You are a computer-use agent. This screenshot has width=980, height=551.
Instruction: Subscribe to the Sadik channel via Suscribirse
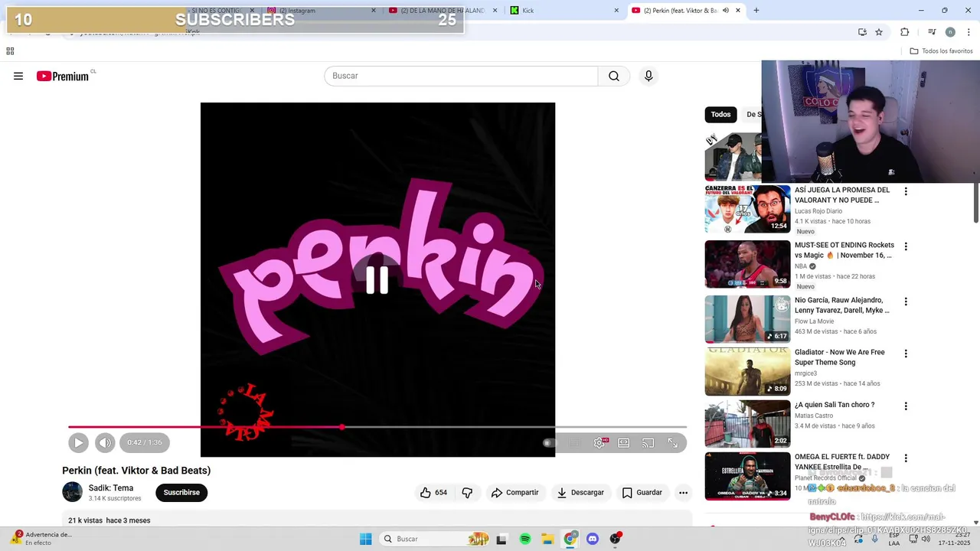[181, 492]
